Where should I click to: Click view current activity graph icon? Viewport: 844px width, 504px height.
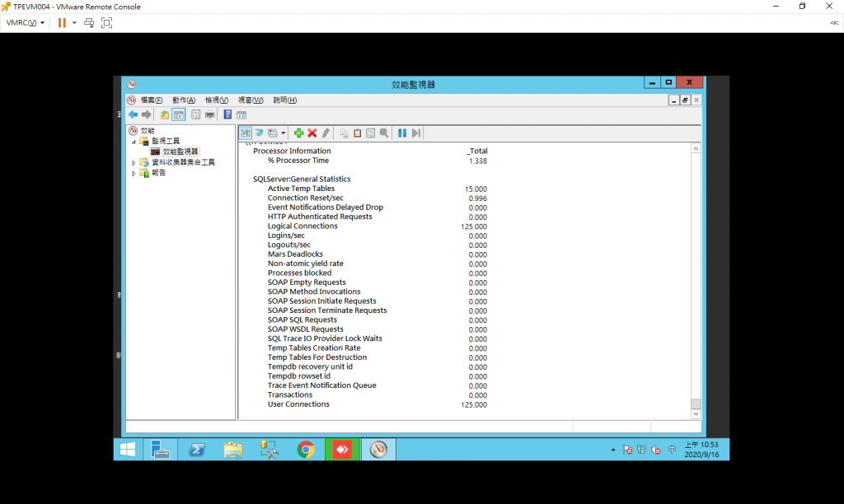[246, 133]
